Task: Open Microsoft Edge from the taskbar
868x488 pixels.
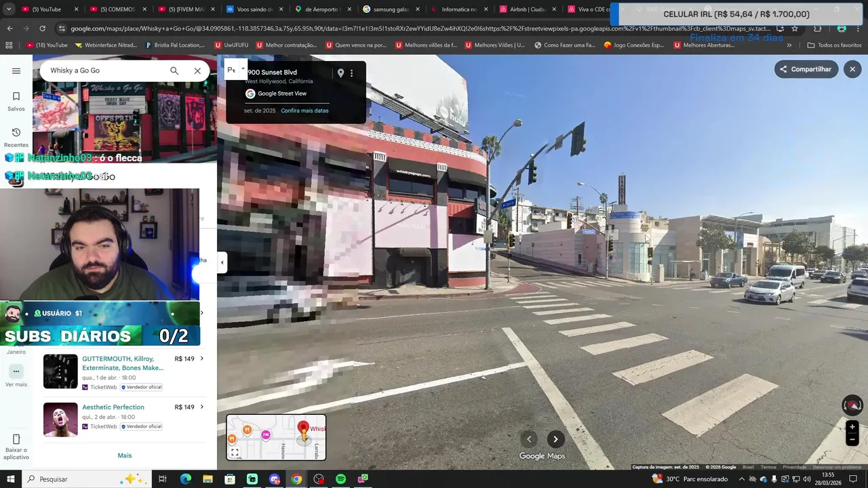Action: pyautogui.click(x=185, y=479)
